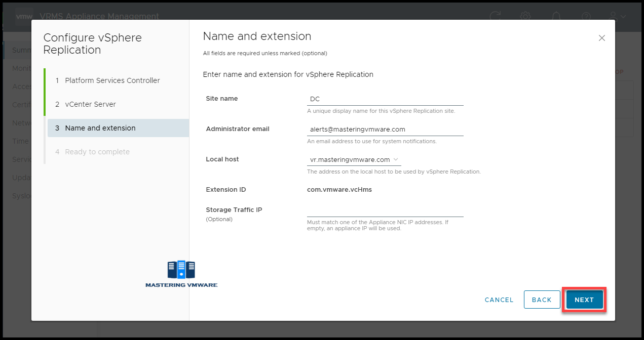Select step 3 Name and extension
644x340 pixels.
tap(118, 128)
